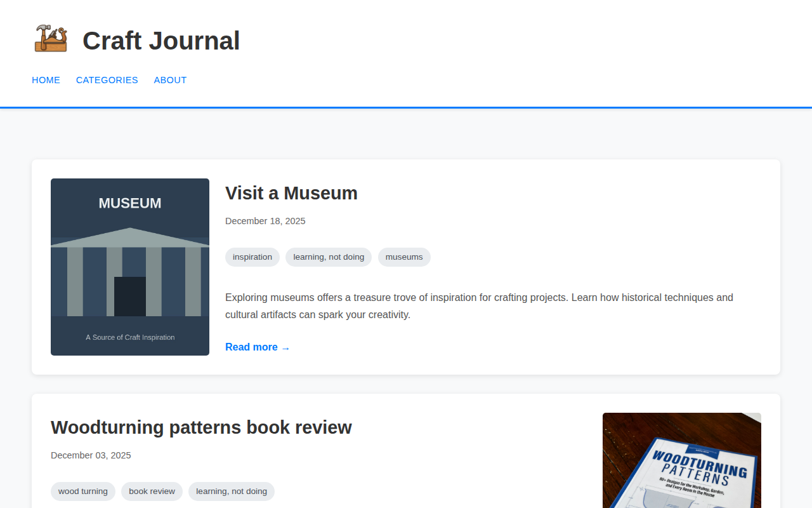The image size is (812, 508).
Task: Open the Visit a Museum post title
Action: click(291, 193)
